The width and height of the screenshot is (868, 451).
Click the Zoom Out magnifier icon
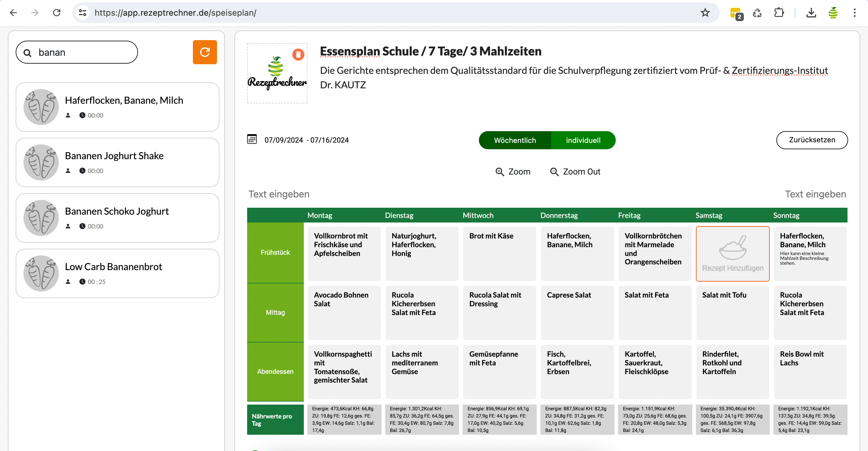point(554,172)
